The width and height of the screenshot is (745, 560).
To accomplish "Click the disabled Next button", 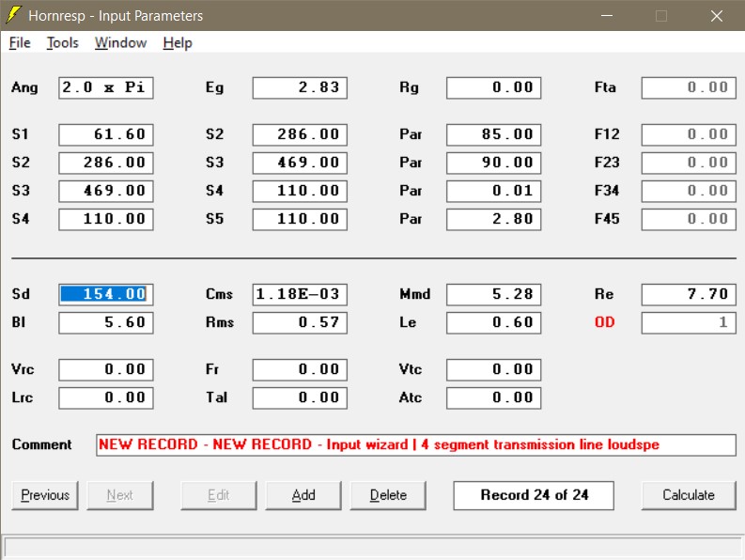I will point(119,495).
